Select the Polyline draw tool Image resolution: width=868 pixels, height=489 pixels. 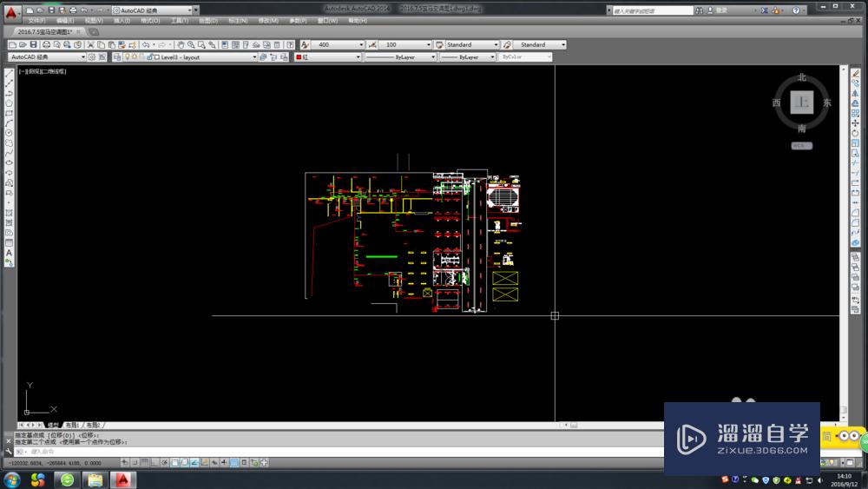pyautogui.click(x=9, y=94)
